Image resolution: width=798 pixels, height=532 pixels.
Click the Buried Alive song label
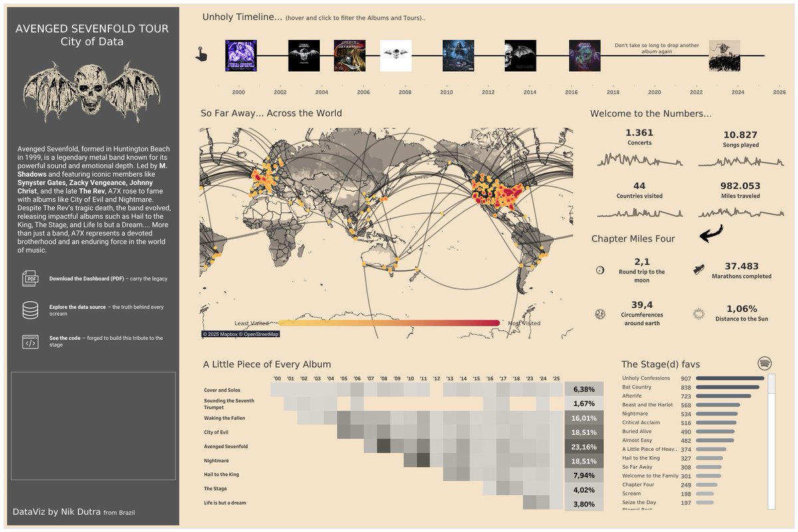point(638,432)
